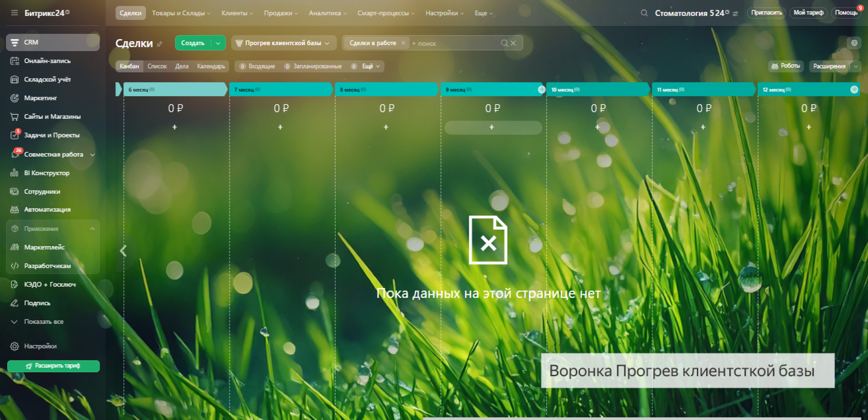This screenshot has height=420, width=868.
Task: Add a deal in the 7 месяц column
Action: pyautogui.click(x=280, y=127)
